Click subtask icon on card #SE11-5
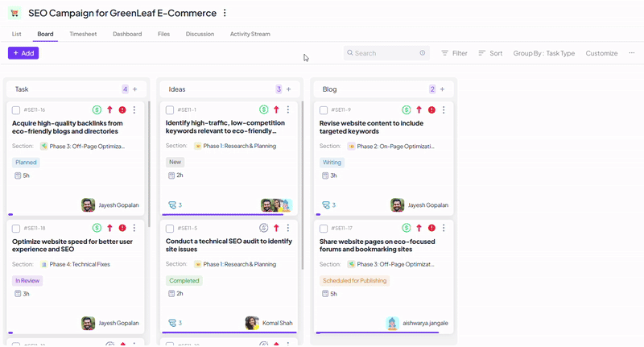This screenshot has width=644, height=347. click(x=172, y=323)
